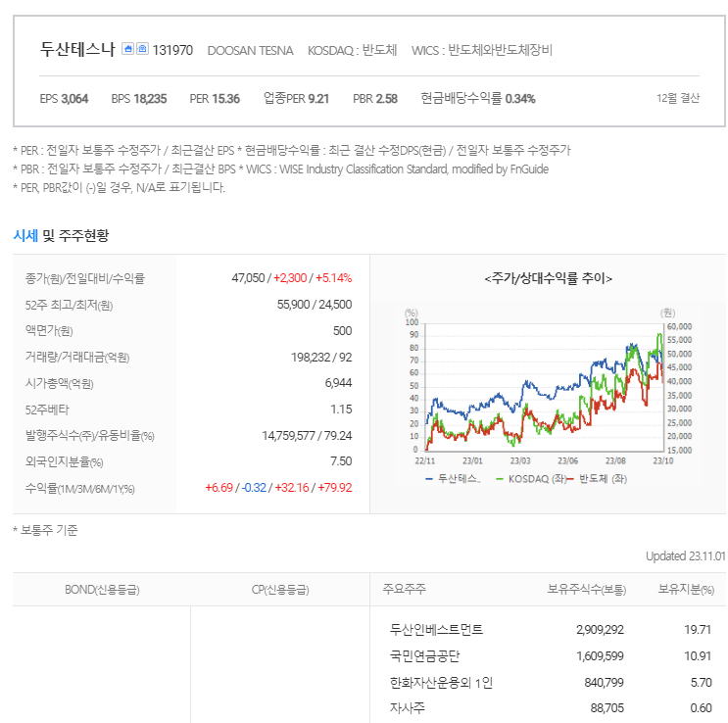Image resolution: width=728 pixels, height=723 pixels.
Task: Select the stock code 131970
Action: [172, 50]
